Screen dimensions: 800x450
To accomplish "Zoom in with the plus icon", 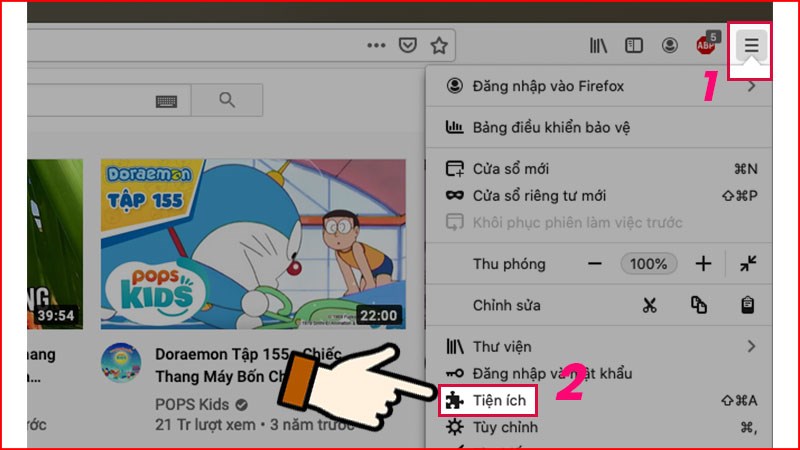I will [x=703, y=264].
